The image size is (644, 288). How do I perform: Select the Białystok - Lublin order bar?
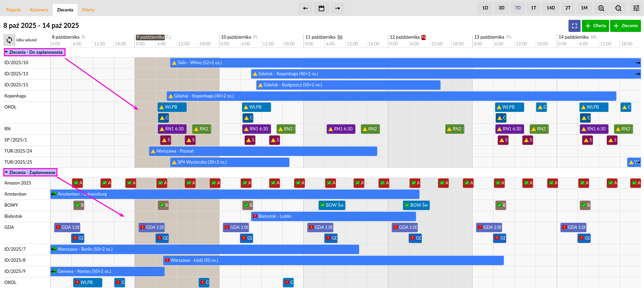point(333,216)
